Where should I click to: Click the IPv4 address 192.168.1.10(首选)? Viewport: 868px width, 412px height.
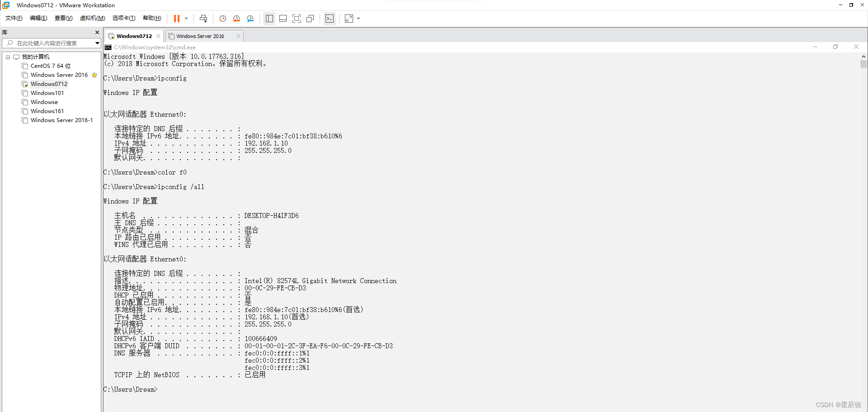[x=277, y=317]
